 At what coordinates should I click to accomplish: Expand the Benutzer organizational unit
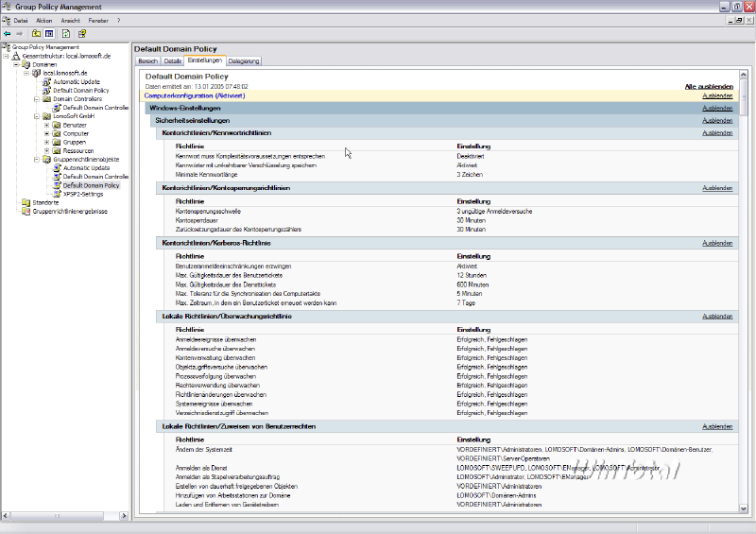(x=47, y=125)
